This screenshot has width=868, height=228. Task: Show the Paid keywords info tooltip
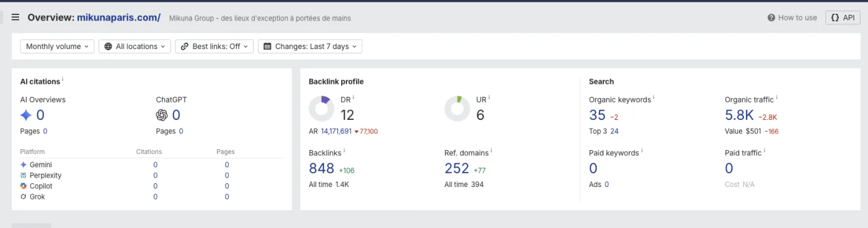point(642,151)
